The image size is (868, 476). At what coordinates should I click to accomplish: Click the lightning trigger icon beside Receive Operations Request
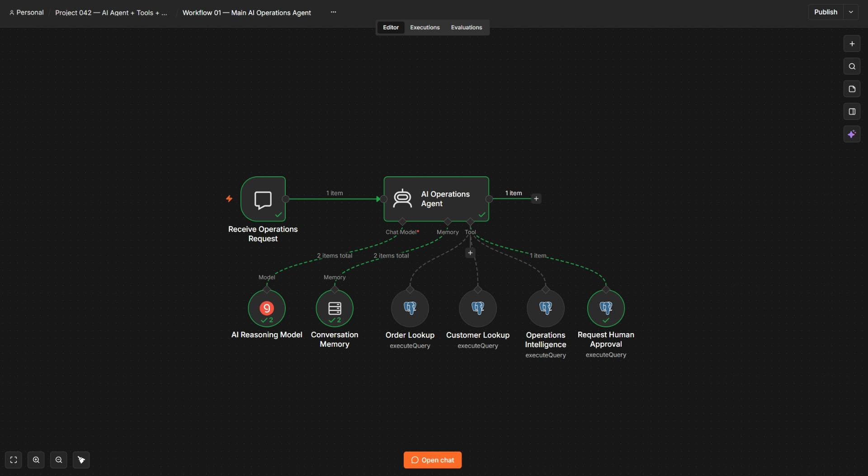tap(229, 198)
